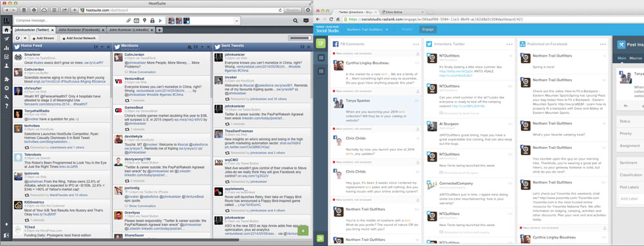Refresh the Mentions stream
The height and width of the screenshot is (246, 644).
click(x=196, y=47)
